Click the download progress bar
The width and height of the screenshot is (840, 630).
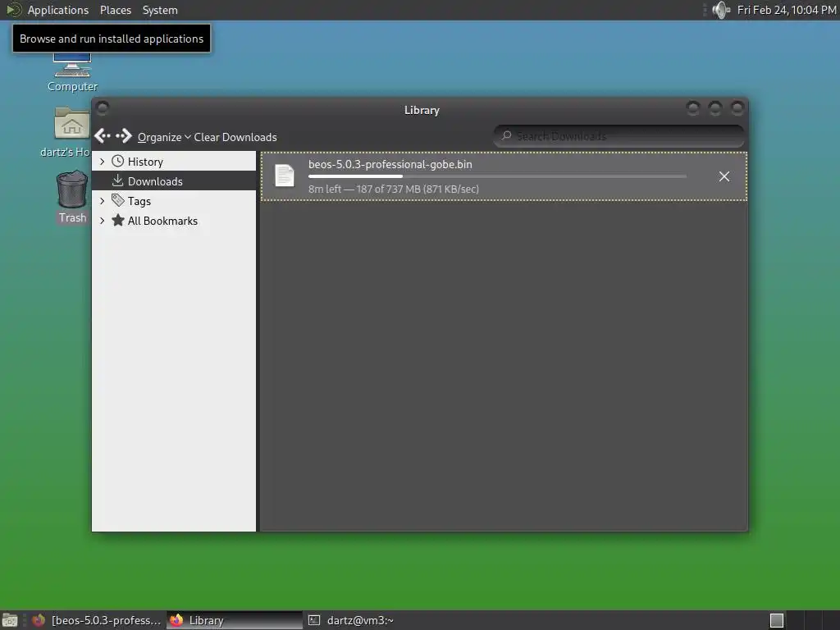[497, 176]
